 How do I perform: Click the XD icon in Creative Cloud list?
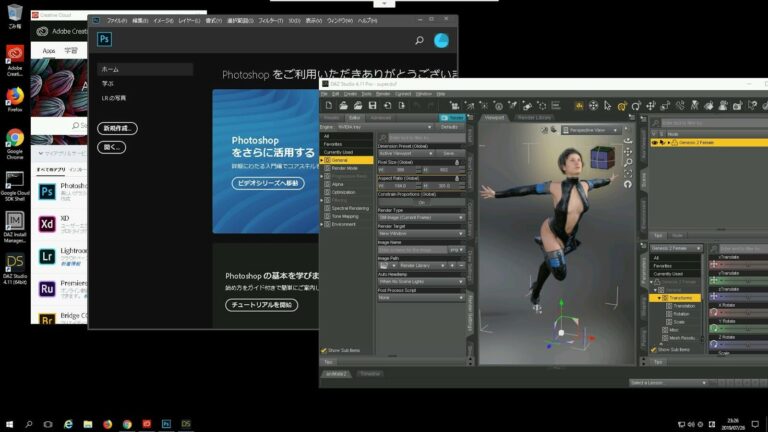coord(47,224)
